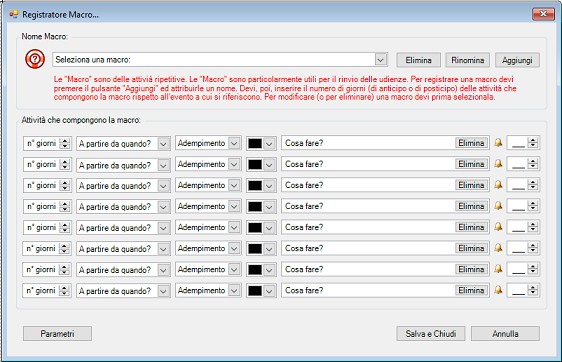Screen dimensions: 562x362
Task: Open the black color picker in the first row
Action: [x=269, y=143]
